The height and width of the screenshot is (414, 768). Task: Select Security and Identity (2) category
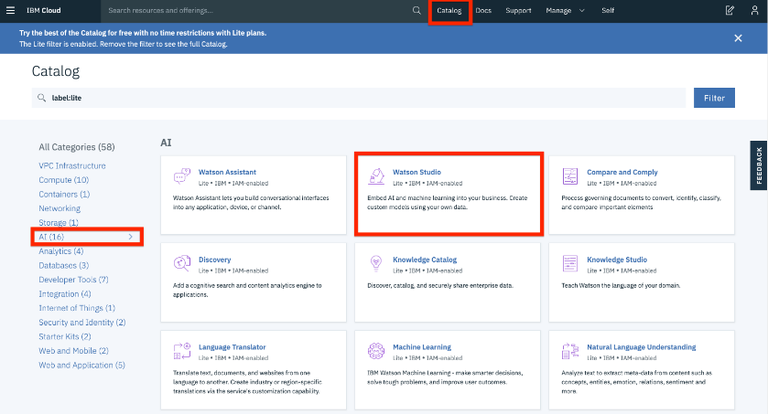(82, 322)
